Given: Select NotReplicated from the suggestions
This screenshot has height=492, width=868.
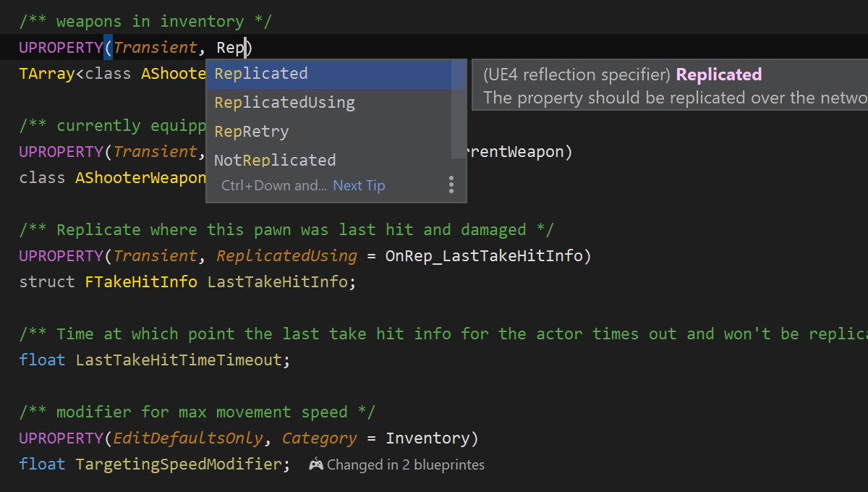Looking at the screenshot, I should [275, 160].
